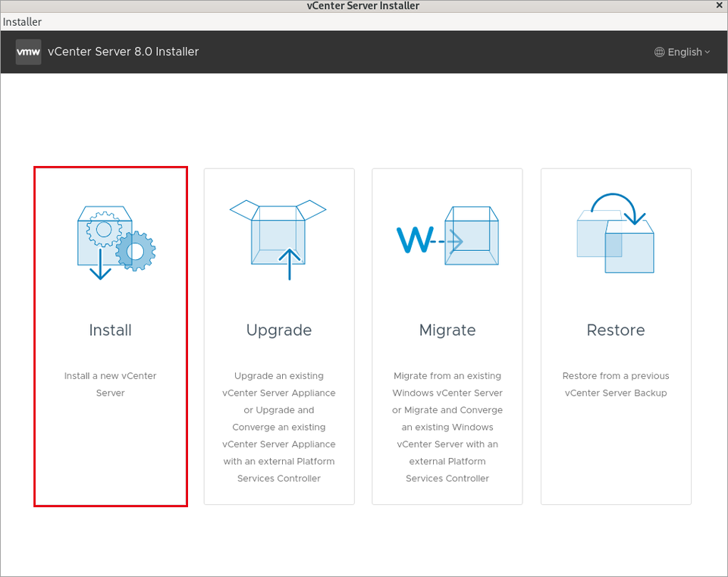Viewport: 728px width, 577px height.
Task: Click Migrate card description text
Action: 447,427
